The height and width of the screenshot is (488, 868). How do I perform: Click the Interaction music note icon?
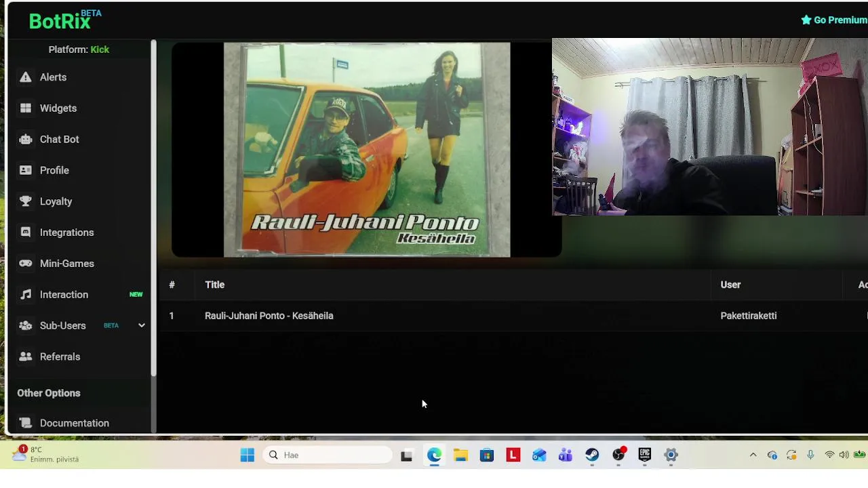tap(26, 295)
